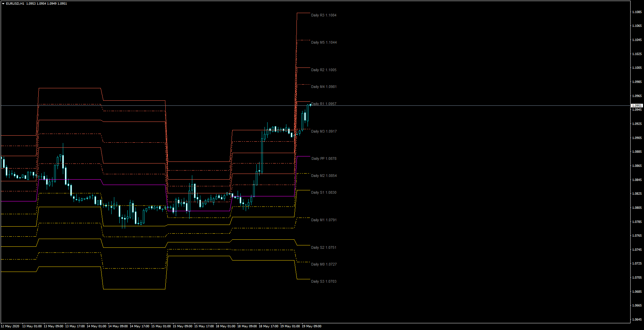644x330 pixels.
Task: Select the Daily R1 1.0957 resistance label
Action: (324, 104)
